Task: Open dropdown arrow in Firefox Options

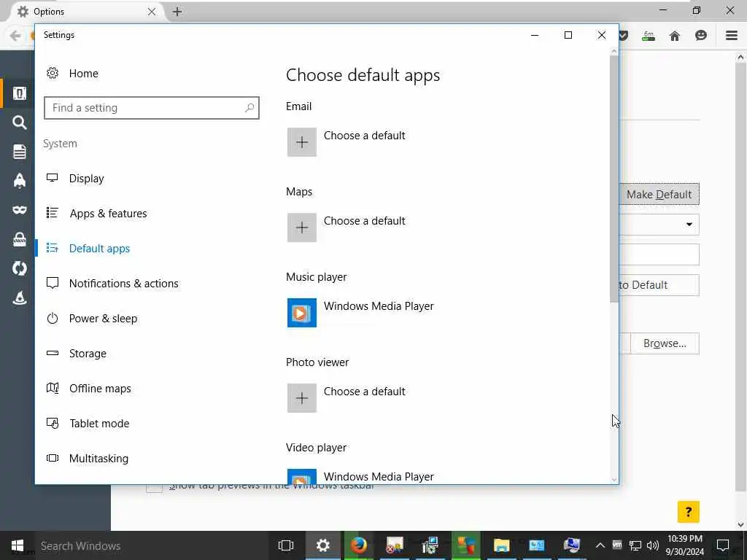Action: point(689,225)
